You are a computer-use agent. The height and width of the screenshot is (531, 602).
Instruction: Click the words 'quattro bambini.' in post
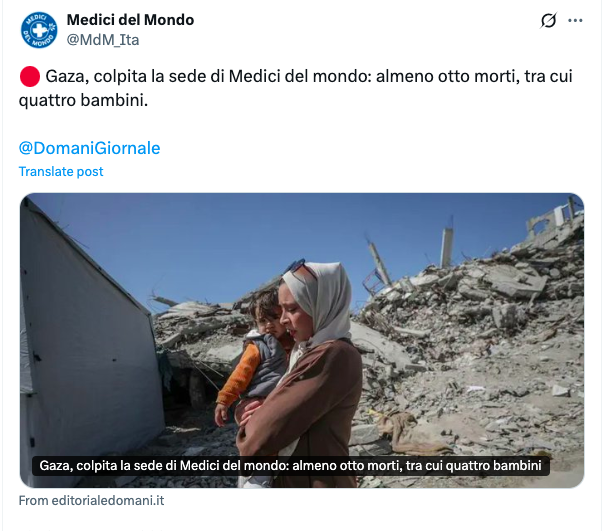tap(83, 101)
